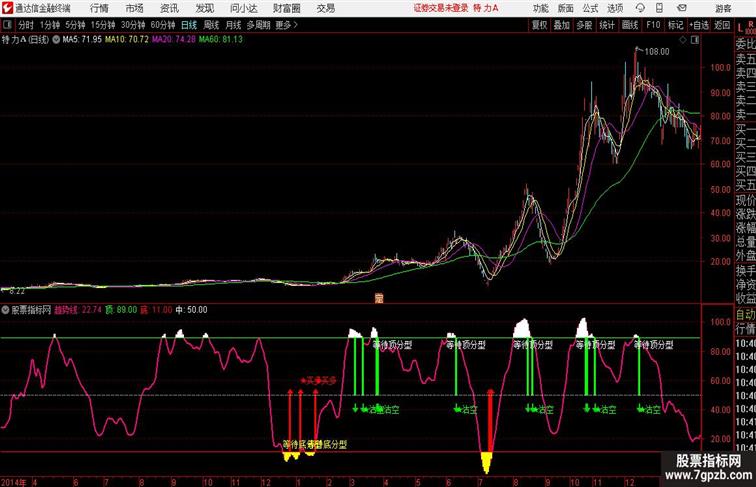Click the marker icon at the price chart's bottom edge
Viewport: 756px width, 487px height.
379,298
